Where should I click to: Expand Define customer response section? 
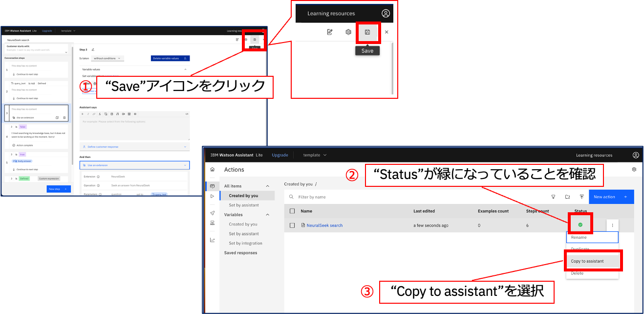(134, 147)
